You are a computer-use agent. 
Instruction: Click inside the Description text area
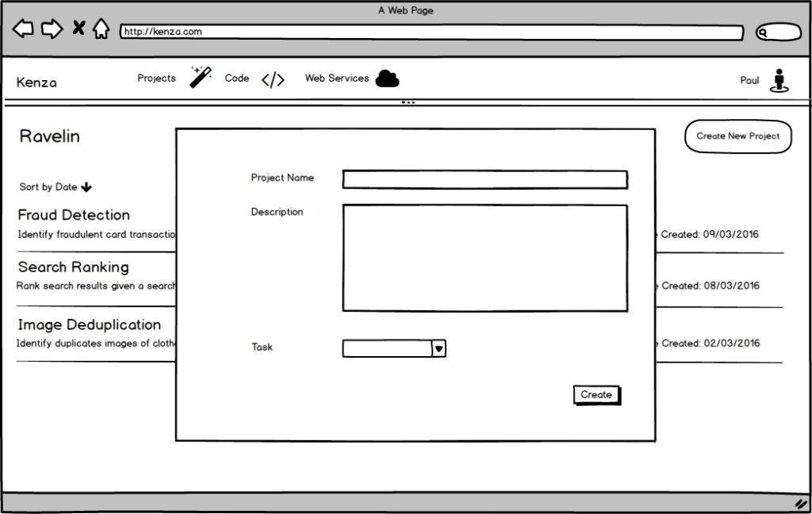tap(485, 258)
